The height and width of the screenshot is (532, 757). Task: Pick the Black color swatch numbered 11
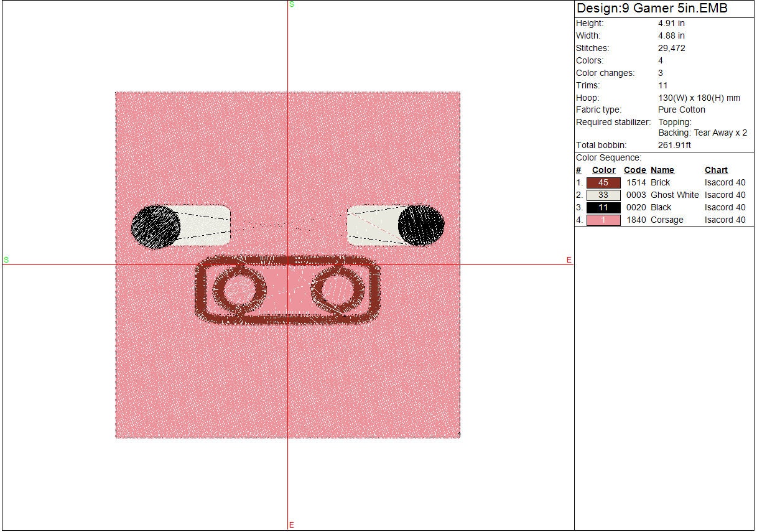click(x=603, y=207)
